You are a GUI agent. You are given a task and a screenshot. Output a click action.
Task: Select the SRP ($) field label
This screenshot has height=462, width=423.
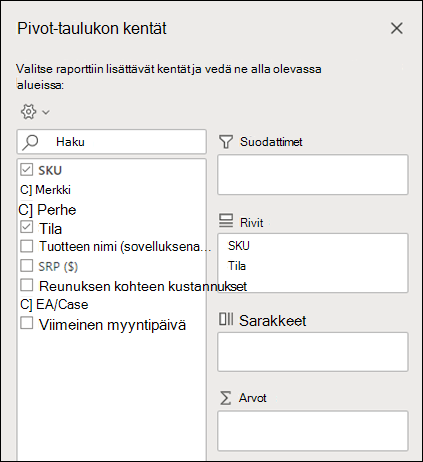coord(58,267)
